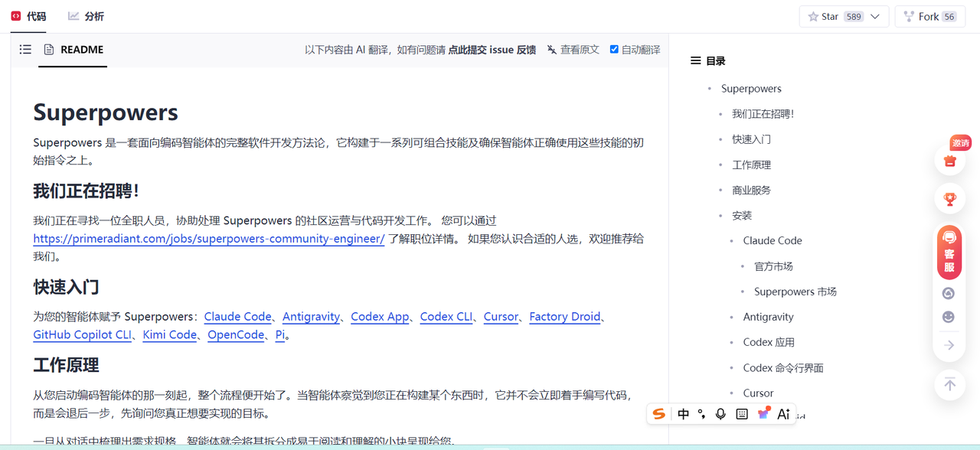The image size is (980, 450).
Task: Jump to 商业服务 in the outline
Action: pos(751,190)
